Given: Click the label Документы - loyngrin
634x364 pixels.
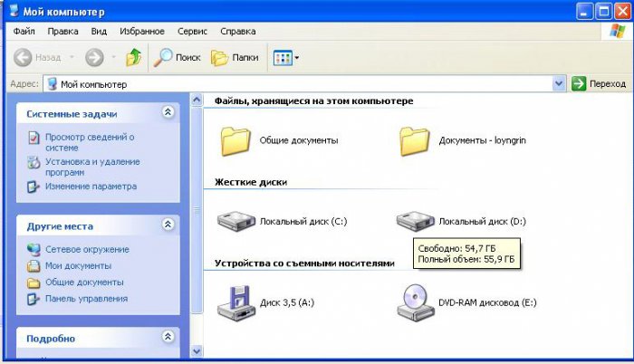Looking at the screenshot, I should pyautogui.click(x=483, y=140).
